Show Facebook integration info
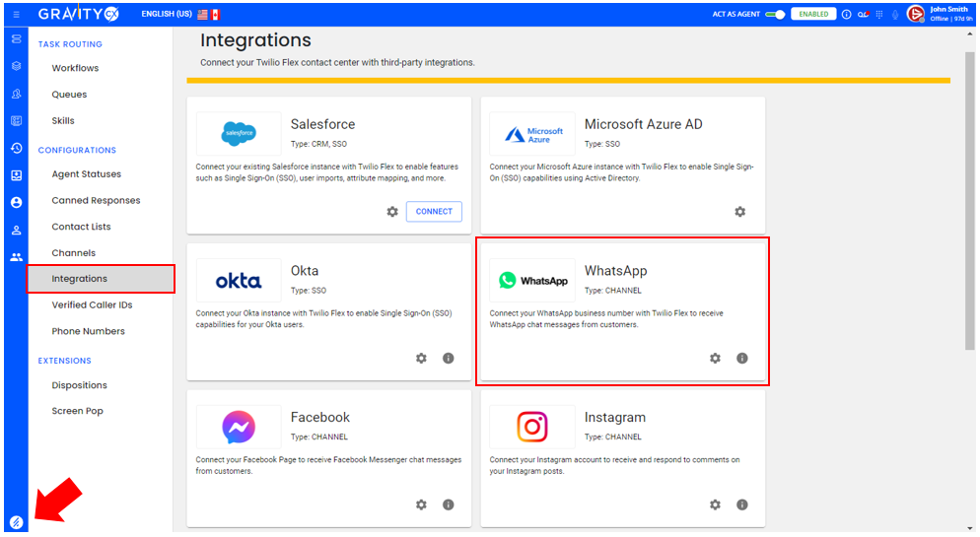 coord(449,504)
